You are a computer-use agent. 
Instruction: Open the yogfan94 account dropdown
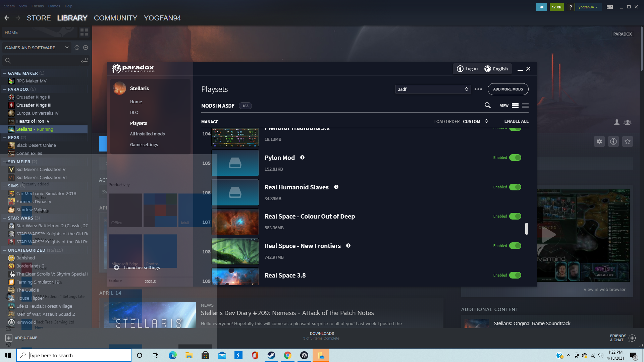click(588, 7)
